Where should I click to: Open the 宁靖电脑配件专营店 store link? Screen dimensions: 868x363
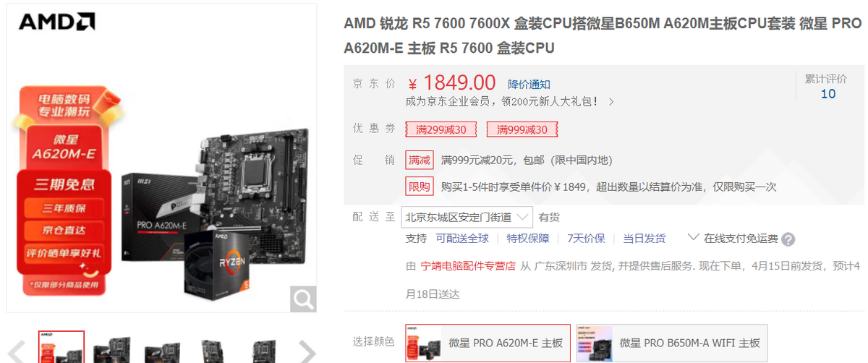point(468,266)
